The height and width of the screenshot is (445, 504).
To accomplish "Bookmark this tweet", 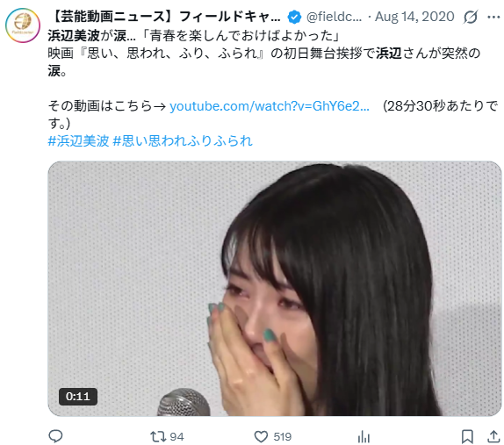I will (x=467, y=436).
